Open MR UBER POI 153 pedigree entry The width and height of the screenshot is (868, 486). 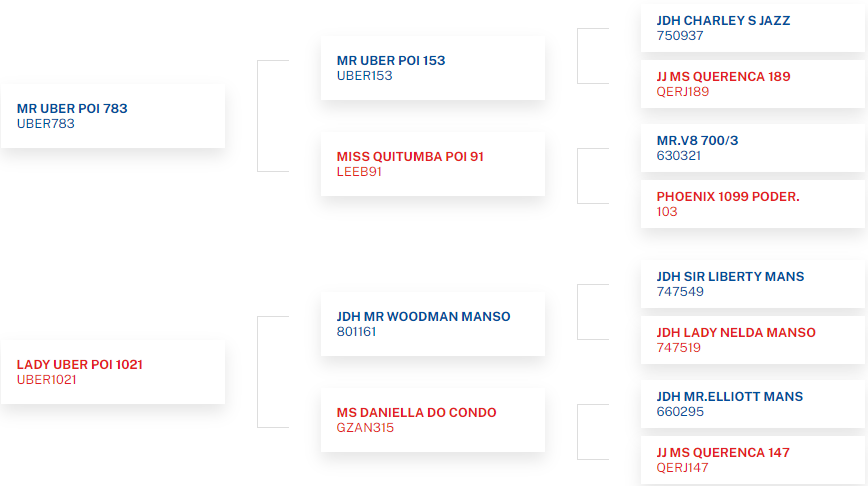[433, 68]
